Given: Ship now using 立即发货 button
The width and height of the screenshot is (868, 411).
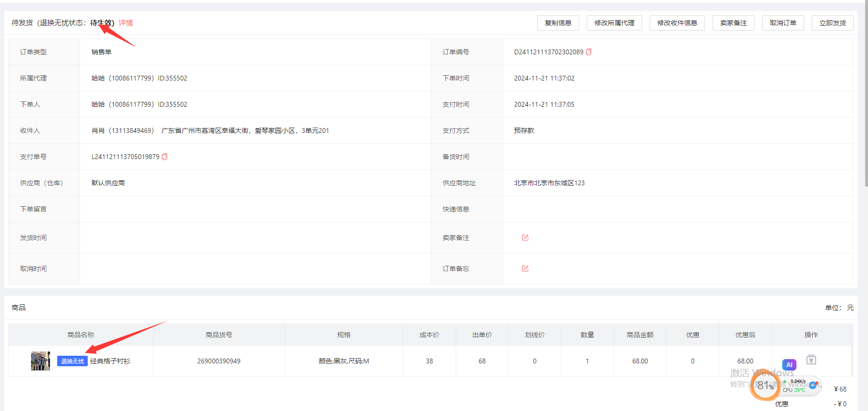Looking at the screenshot, I should coord(832,23).
